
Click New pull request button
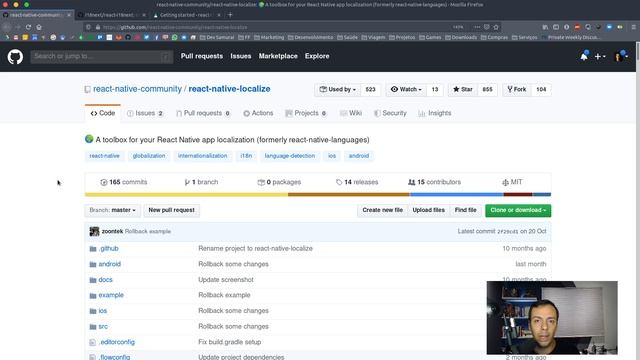point(171,210)
